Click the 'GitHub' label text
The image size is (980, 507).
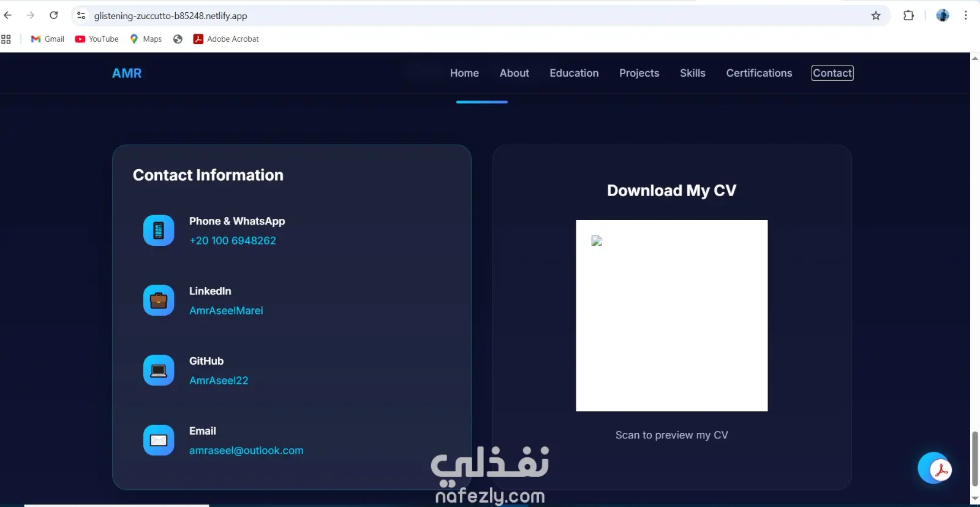[x=206, y=361]
